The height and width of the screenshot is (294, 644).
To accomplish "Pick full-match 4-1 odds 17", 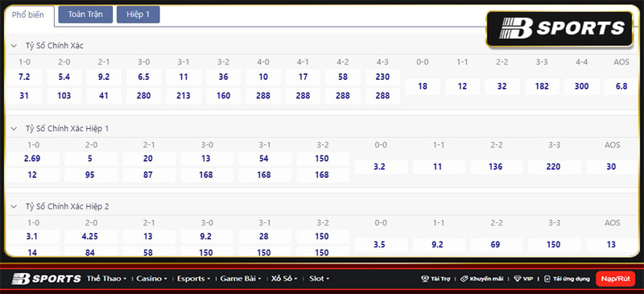I will pyautogui.click(x=303, y=77).
